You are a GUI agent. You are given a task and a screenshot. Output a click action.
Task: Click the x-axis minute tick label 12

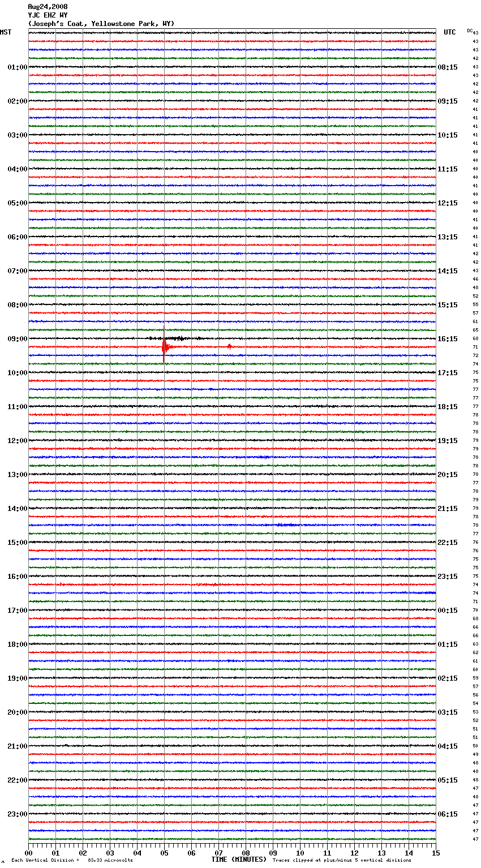[x=354, y=853]
